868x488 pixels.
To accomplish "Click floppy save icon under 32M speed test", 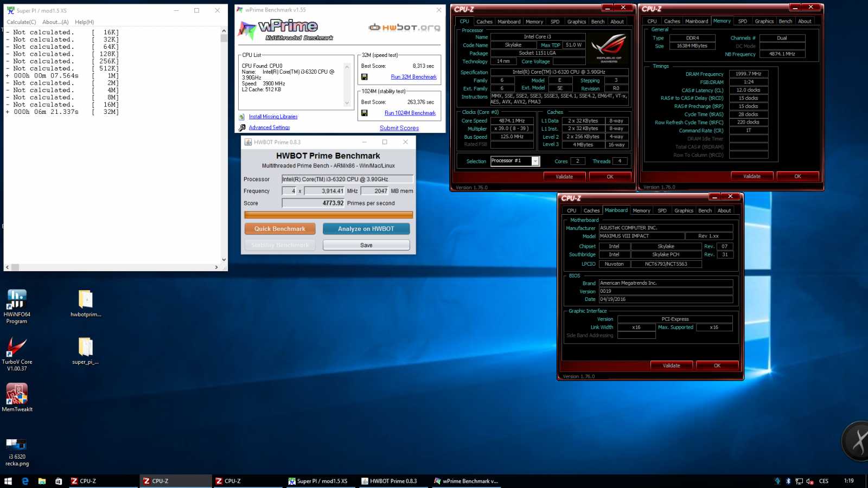I will (365, 77).
